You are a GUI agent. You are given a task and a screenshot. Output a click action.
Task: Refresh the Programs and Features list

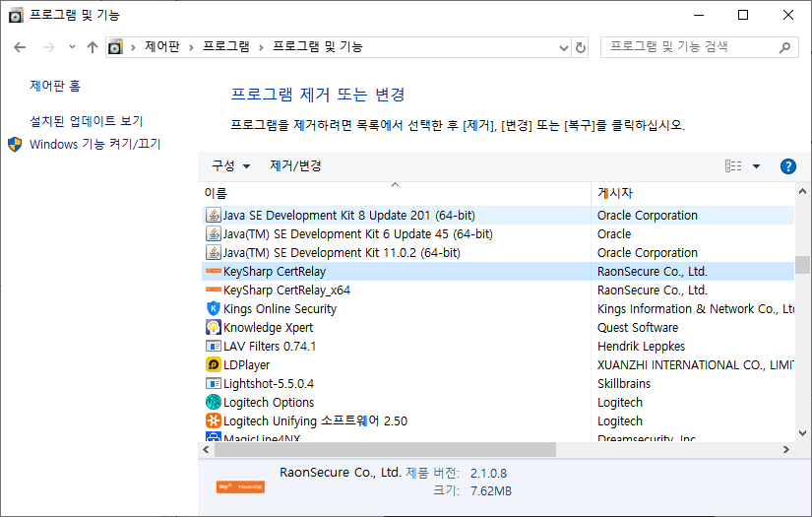[x=581, y=47]
